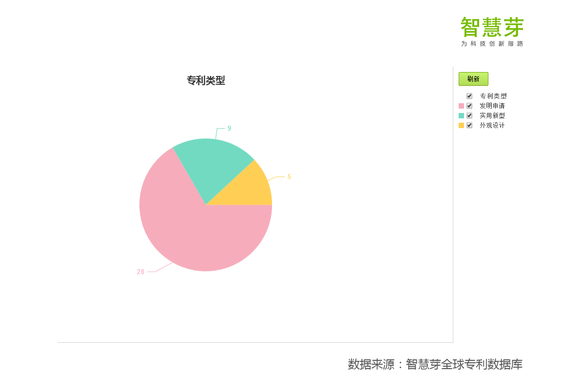Select the 发明申请 legend label
Image resolution: width=581 pixels, height=392 pixels.
pos(492,106)
